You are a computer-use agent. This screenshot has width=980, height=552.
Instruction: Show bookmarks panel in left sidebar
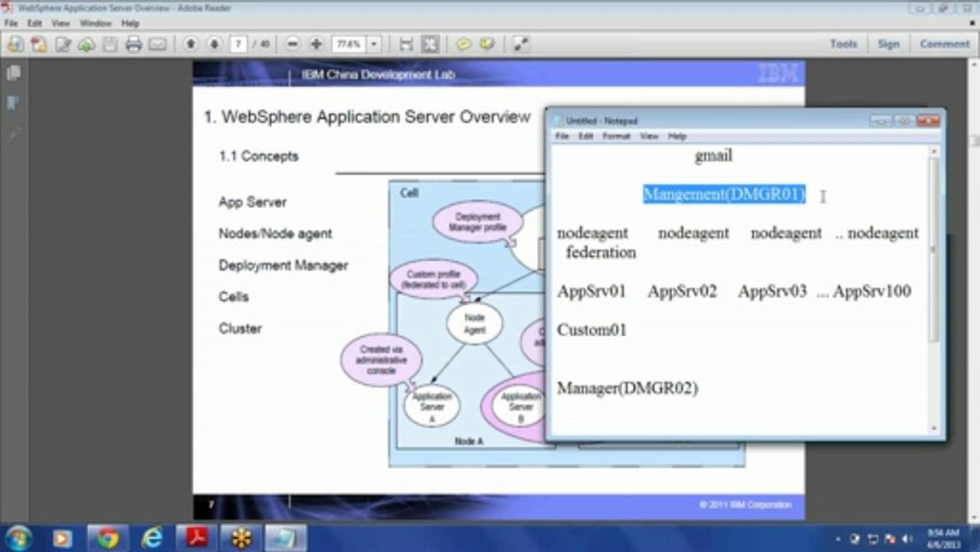tap(13, 103)
